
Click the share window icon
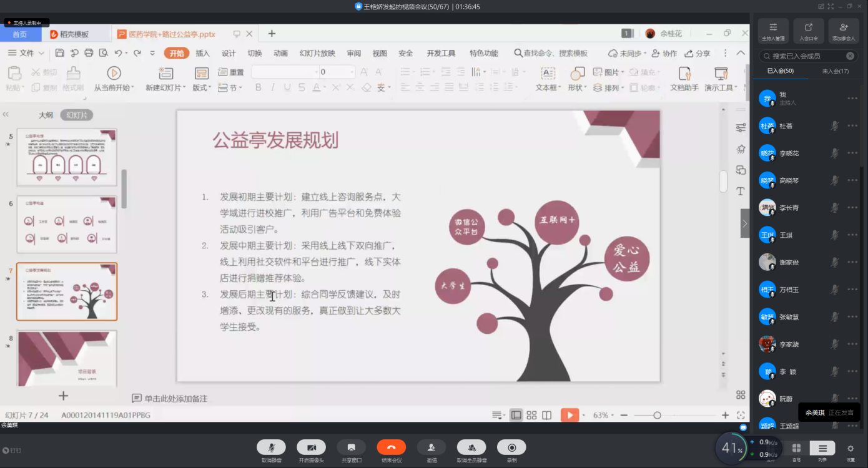(351, 447)
